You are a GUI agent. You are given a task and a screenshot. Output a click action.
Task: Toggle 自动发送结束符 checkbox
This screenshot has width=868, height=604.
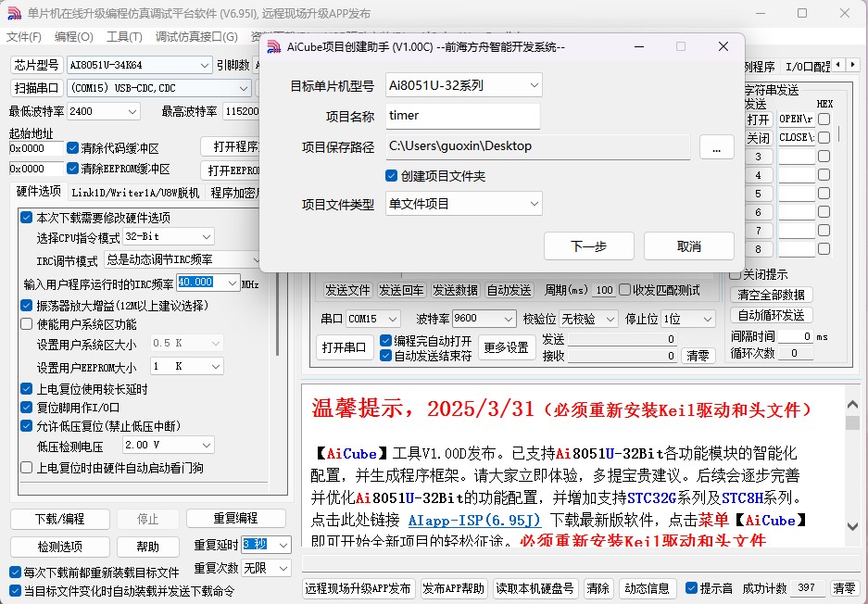point(386,356)
